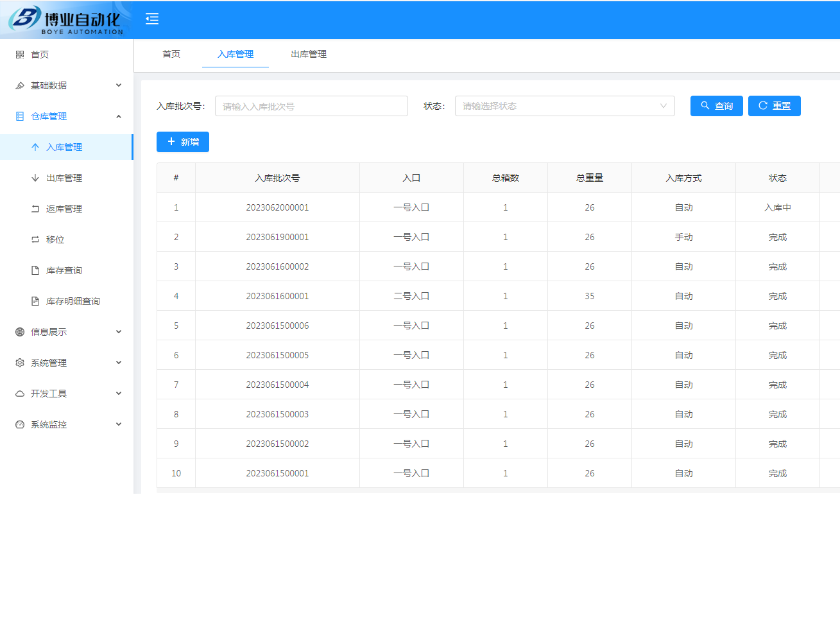840x626 pixels.
Task: Focus the 入库批次号 input field
Action: (311, 106)
